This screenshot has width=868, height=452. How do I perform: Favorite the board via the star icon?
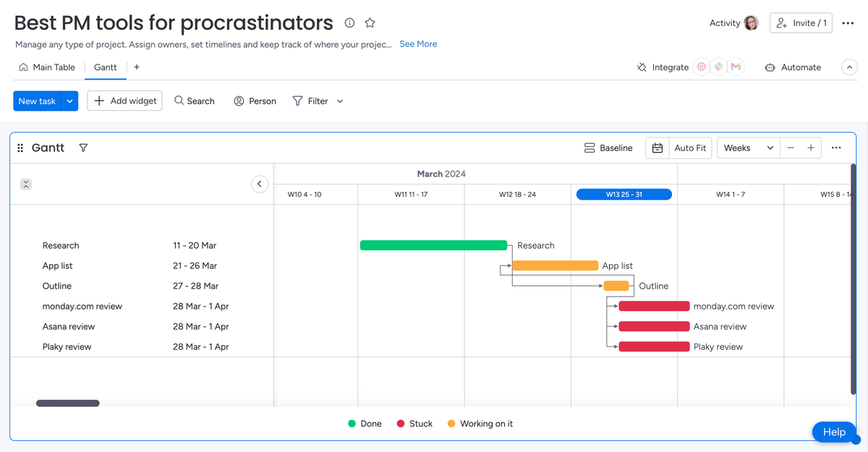click(x=370, y=22)
